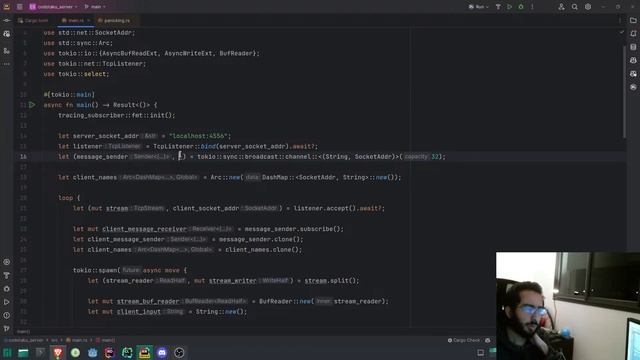Click the #[tokio::main] attribute line
This screenshot has width=640, height=360.
69,95
